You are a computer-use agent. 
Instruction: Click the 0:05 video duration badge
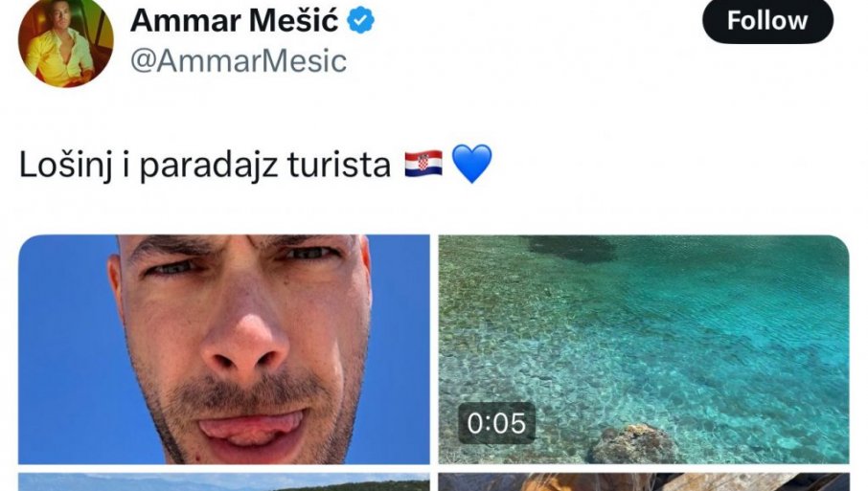pyautogui.click(x=496, y=423)
